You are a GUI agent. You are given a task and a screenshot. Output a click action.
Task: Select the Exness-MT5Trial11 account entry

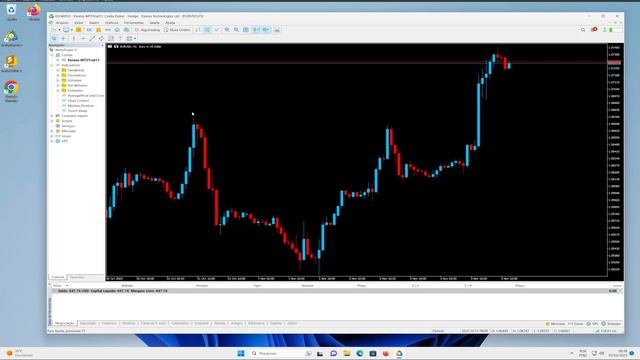point(83,60)
